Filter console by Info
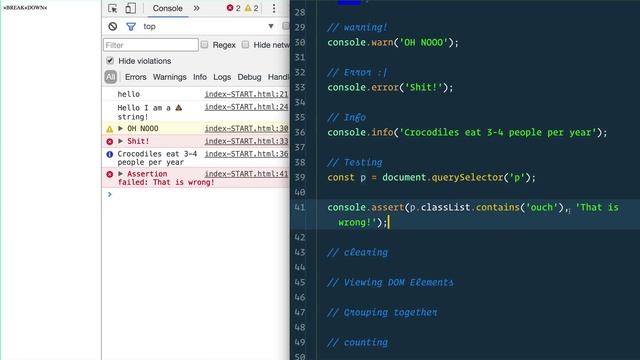640x360 pixels. click(x=200, y=77)
